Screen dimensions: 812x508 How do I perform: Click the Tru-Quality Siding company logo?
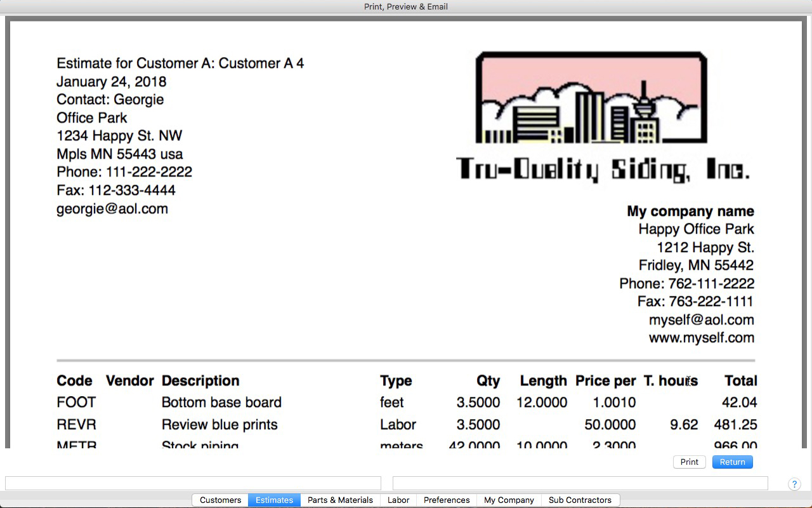603,117
